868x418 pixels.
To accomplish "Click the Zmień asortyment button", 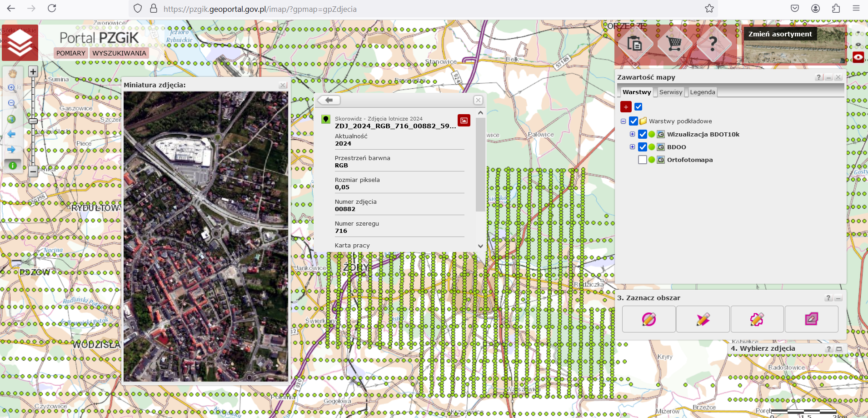I will point(780,34).
